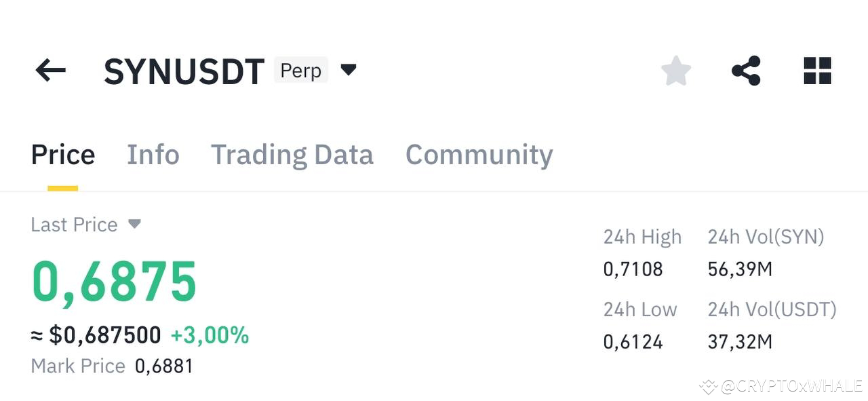Open the Trading Data tab
This screenshot has height=401, width=868.
(x=292, y=155)
